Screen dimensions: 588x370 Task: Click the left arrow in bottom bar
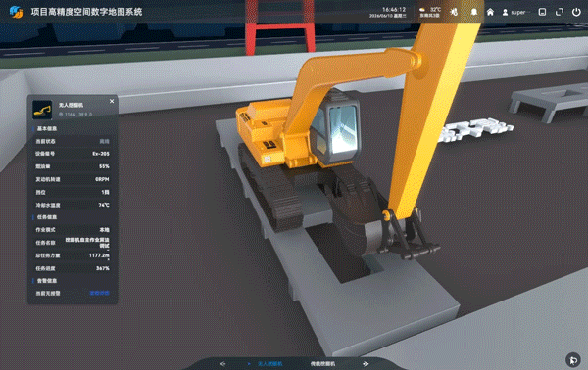222,363
